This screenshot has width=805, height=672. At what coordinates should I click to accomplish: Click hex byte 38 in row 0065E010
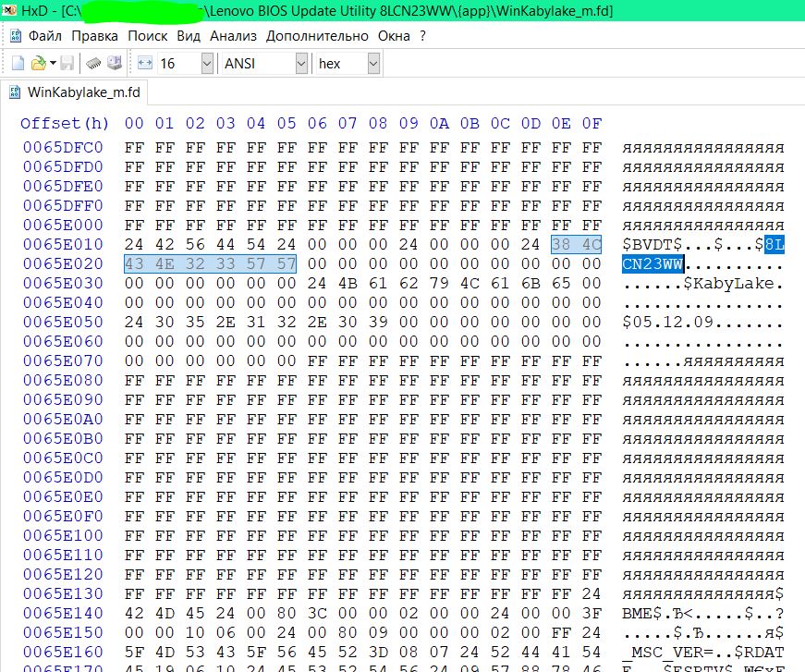pyautogui.click(x=561, y=244)
